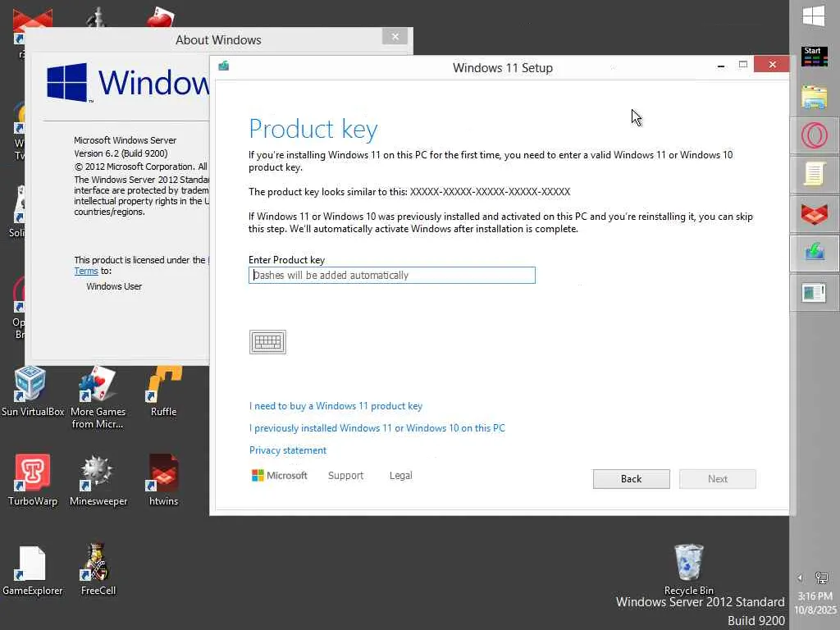Screen dimensions: 840x630
Task: Open the Start tile on the taskbar
Action: pos(815,57)
